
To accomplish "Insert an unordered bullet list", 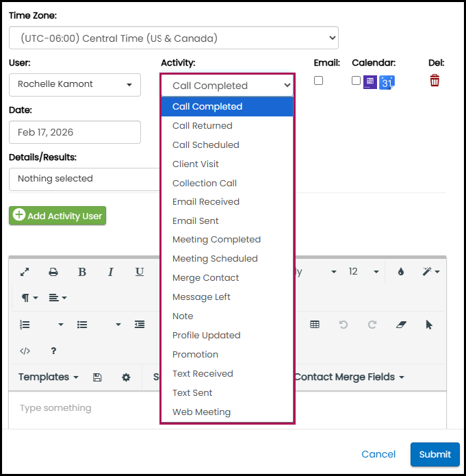I will (82, 325).
